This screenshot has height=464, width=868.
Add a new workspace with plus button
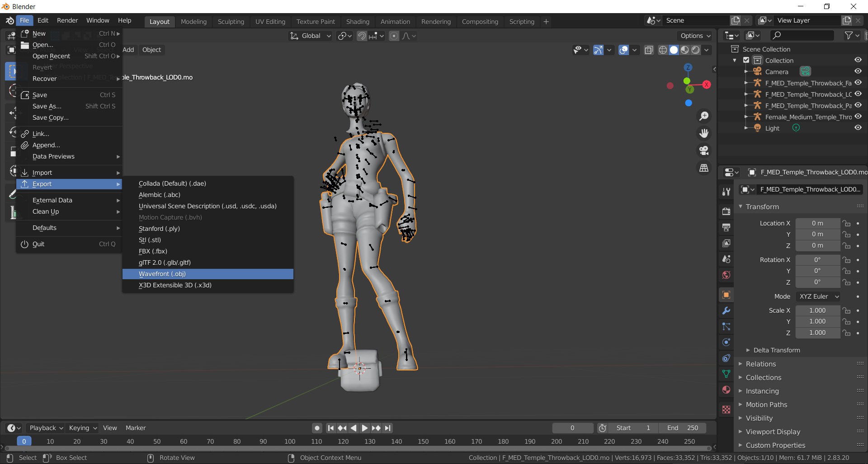(x=546, y=22)
